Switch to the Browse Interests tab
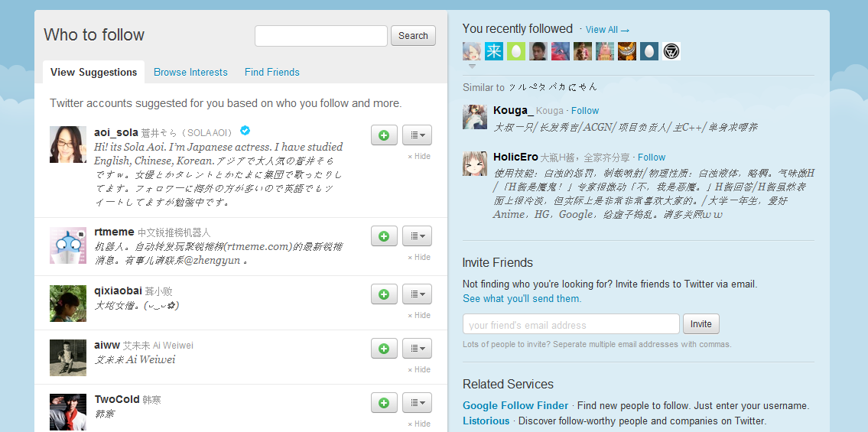 point(190,72)
